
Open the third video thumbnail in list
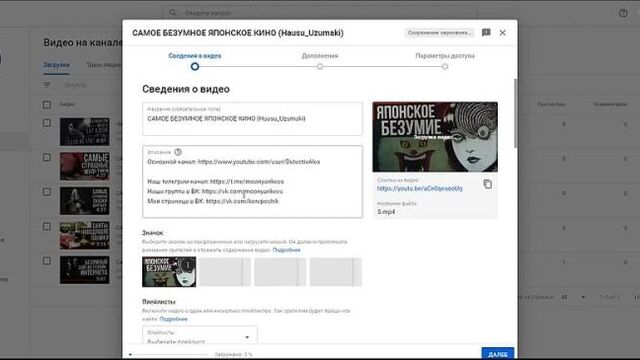tap(85, 201)
